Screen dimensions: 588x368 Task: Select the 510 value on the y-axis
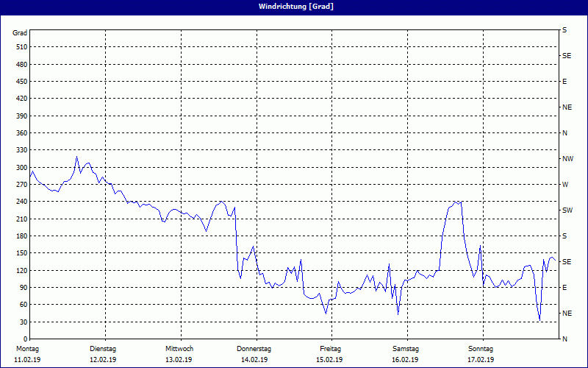pos(21,47)
